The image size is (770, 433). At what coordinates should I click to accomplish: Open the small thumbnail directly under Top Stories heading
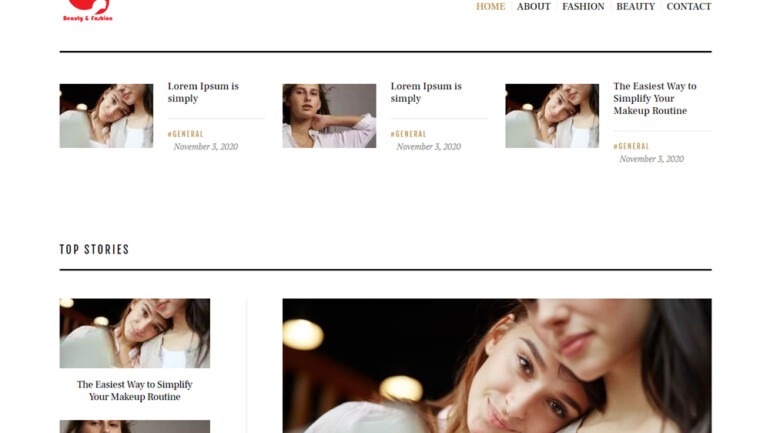click(x=134, y=333)
